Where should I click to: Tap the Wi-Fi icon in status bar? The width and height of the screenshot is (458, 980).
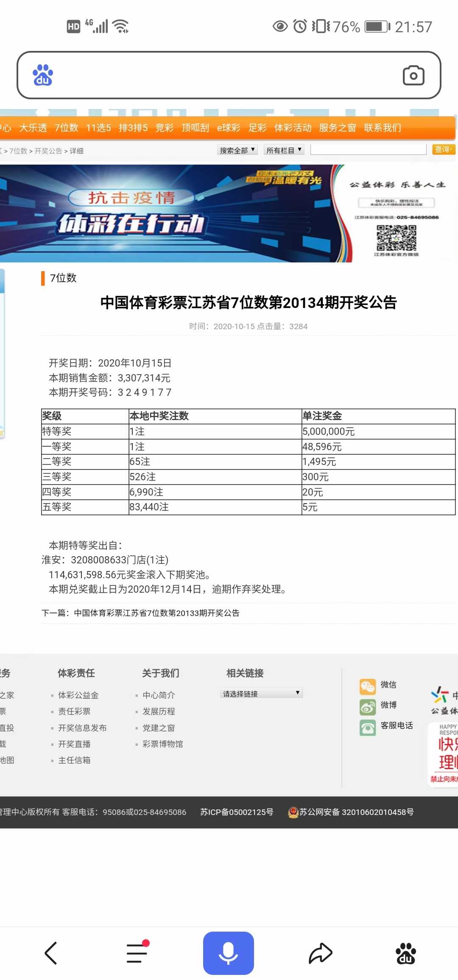point(121,26)
